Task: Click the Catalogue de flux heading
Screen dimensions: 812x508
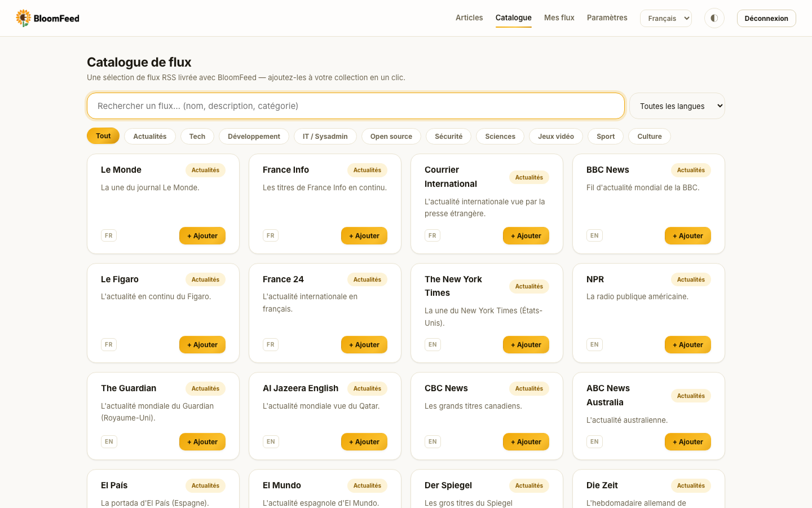Action: point(139,62)
